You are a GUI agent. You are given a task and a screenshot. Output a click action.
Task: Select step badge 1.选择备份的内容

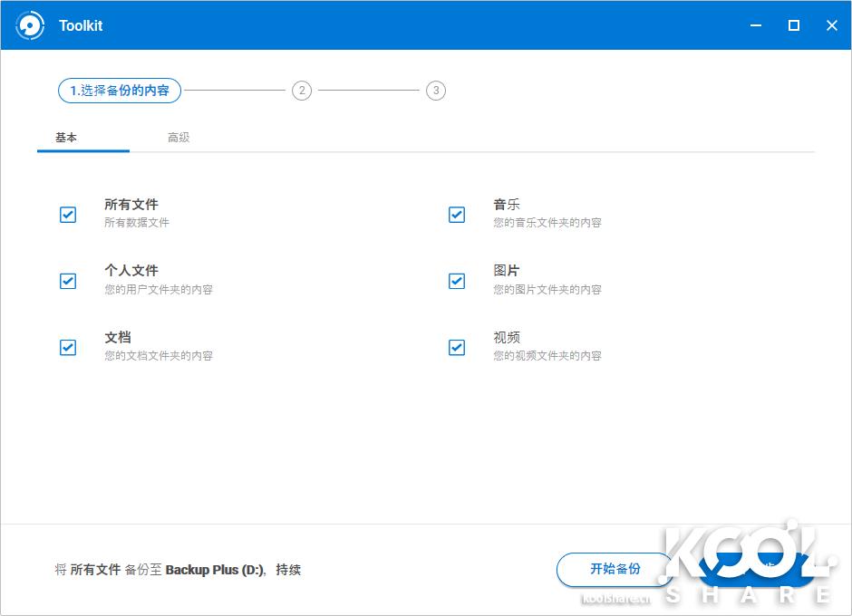pos(119,91)
